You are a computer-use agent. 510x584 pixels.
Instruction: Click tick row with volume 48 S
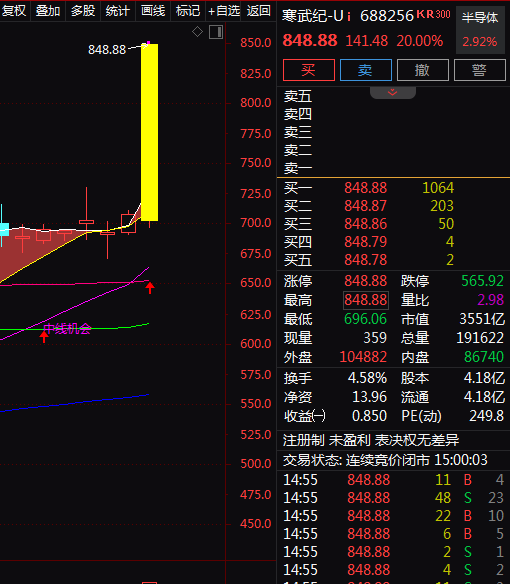coord(394,498)
